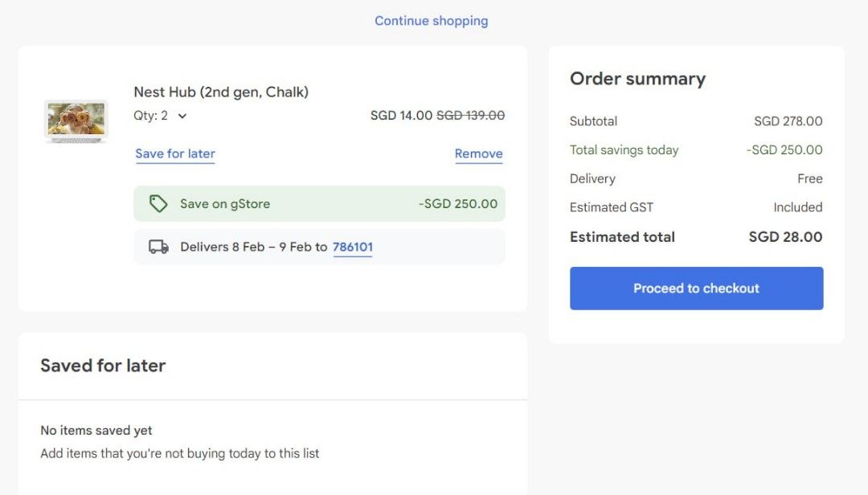Click the Save on gStore promotion banner
The height and width of the screenshot is (495, 868).
[320, 203]
